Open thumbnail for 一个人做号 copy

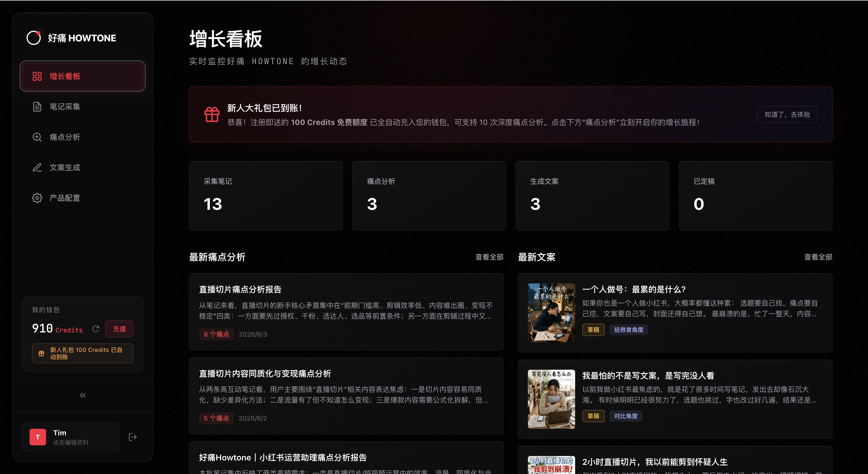551,313
